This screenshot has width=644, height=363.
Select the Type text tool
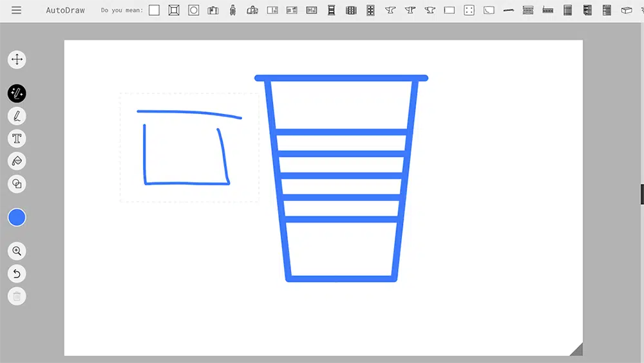17,138
